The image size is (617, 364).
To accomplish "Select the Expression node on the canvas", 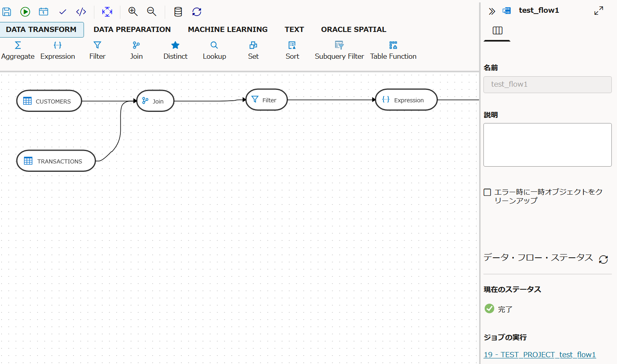I will point(406,100).
